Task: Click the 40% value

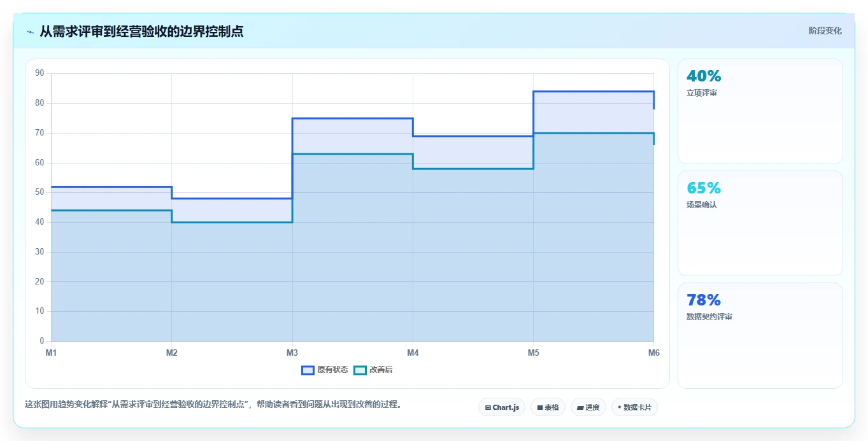Action: pos(704,76)
